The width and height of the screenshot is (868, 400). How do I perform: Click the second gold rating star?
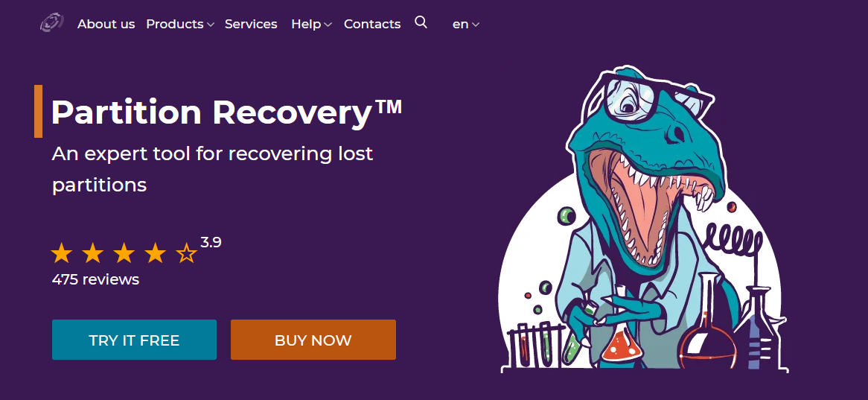click(x=92, y=253)
